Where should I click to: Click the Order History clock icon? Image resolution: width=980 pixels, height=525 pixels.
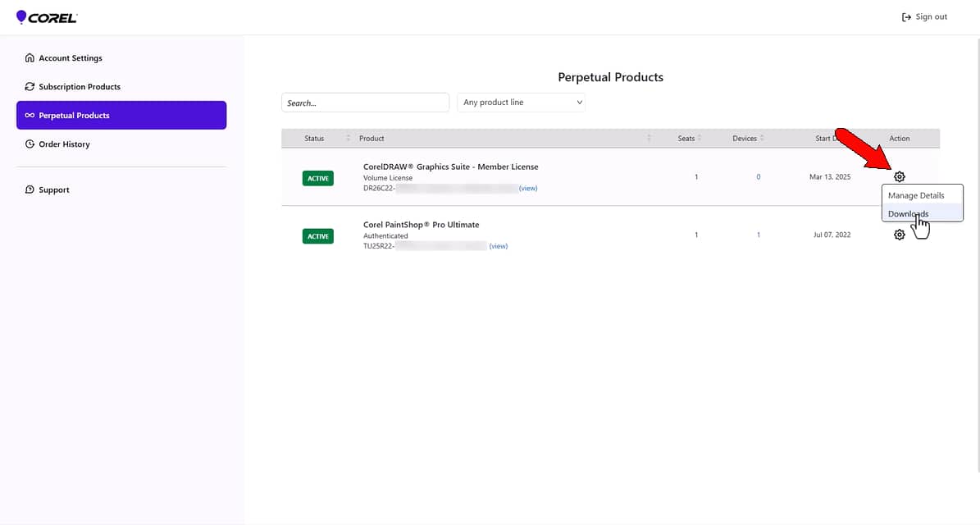[30, 144]
